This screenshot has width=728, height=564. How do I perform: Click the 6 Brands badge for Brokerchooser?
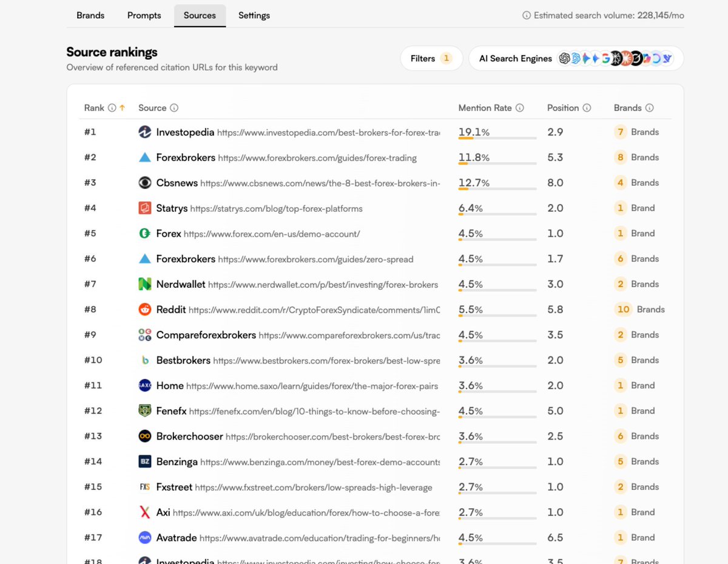click(636, 436)
